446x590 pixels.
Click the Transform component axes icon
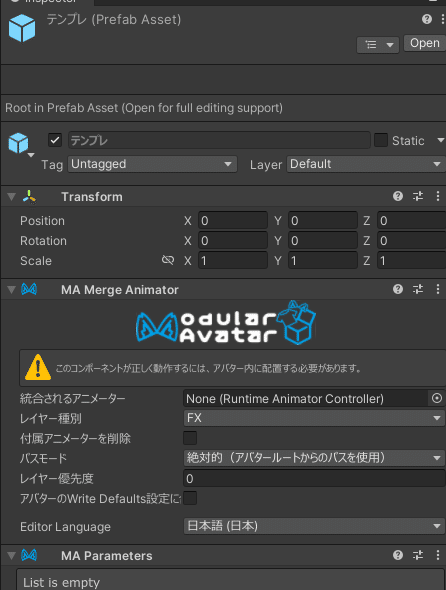click(x=29, y=196)
